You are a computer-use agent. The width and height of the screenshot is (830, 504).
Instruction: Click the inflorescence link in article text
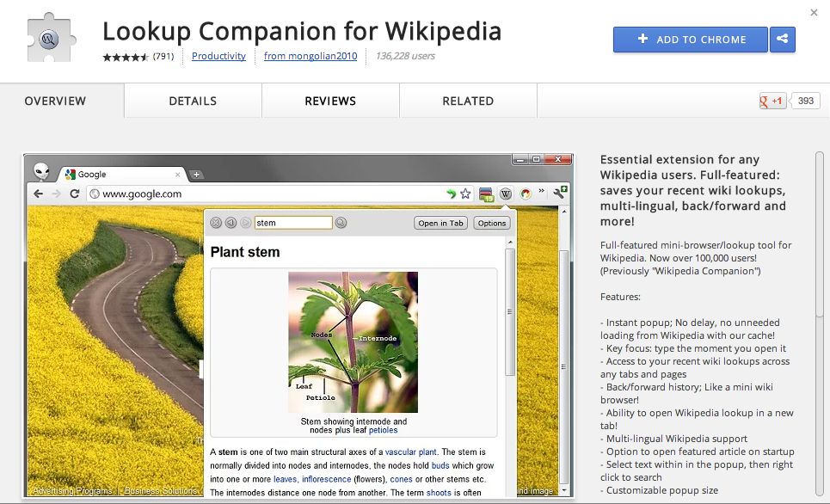(x=327, y=479)
